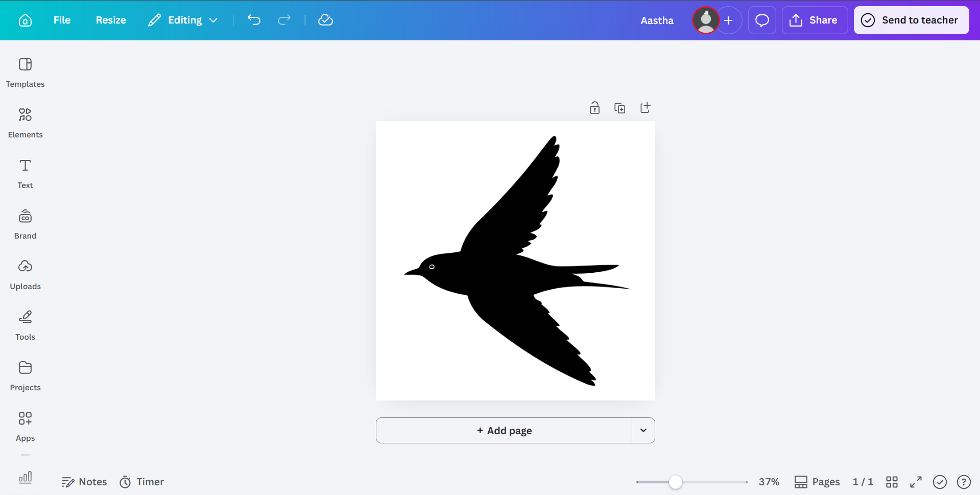Add collaborators with the plus button
The image size is (980, 495).
point(729,20)
